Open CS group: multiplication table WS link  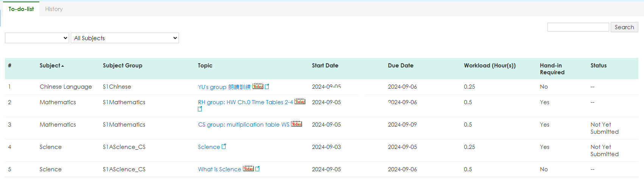tap(243, 125)
